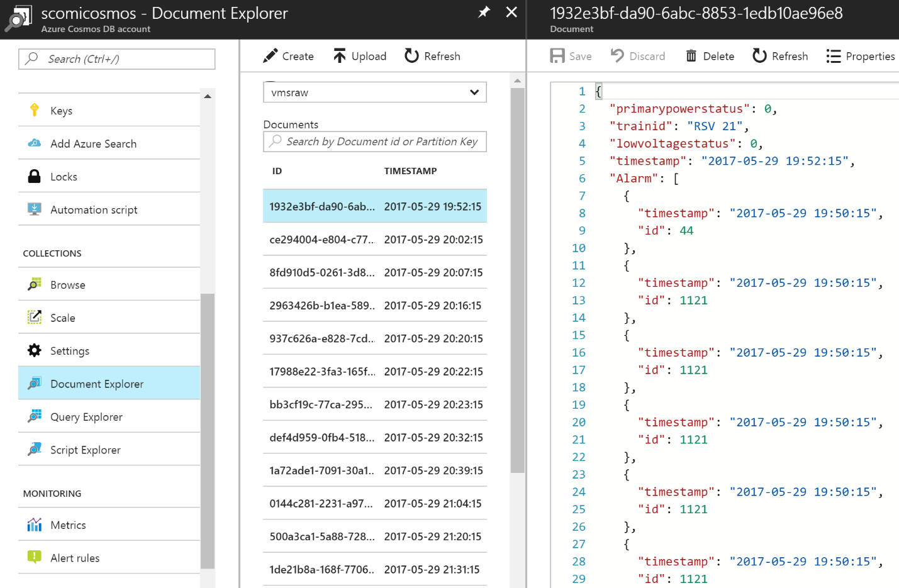Click the Discard undo icon

pos(617,56)
